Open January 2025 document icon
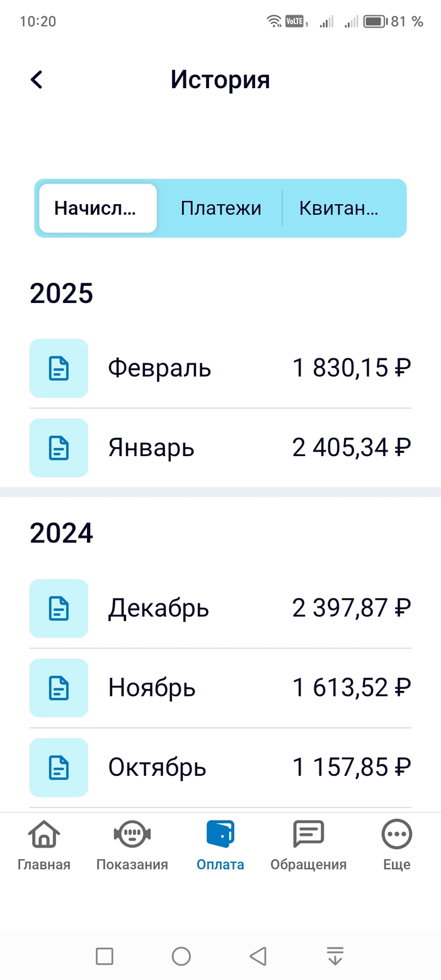Image resolution: width=441 pixels, height=980 pixels. click(x=59, y=448)
